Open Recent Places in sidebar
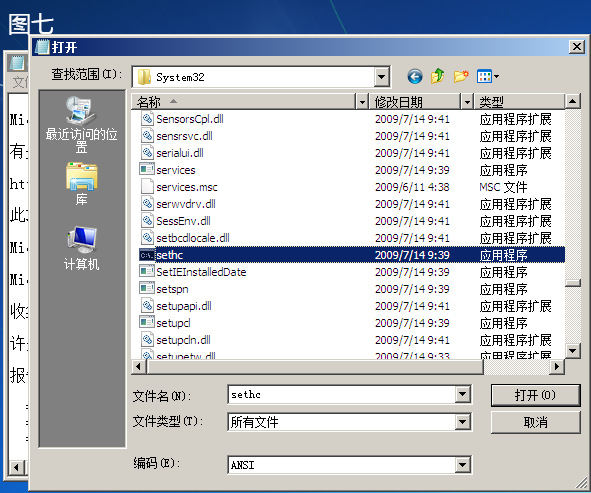The width and height of the screenshot is (591, 493). click(81, 124)
